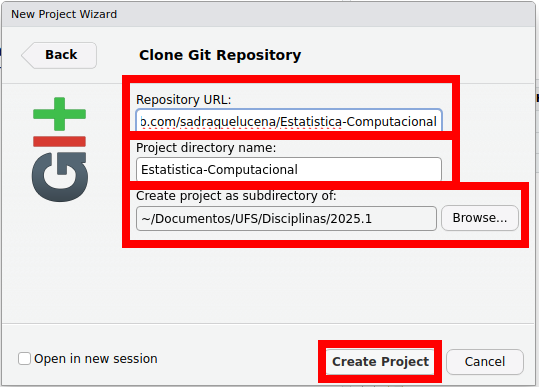Click the empty dialog area below the form
This screenshot has height=387, width=539.
268,285
